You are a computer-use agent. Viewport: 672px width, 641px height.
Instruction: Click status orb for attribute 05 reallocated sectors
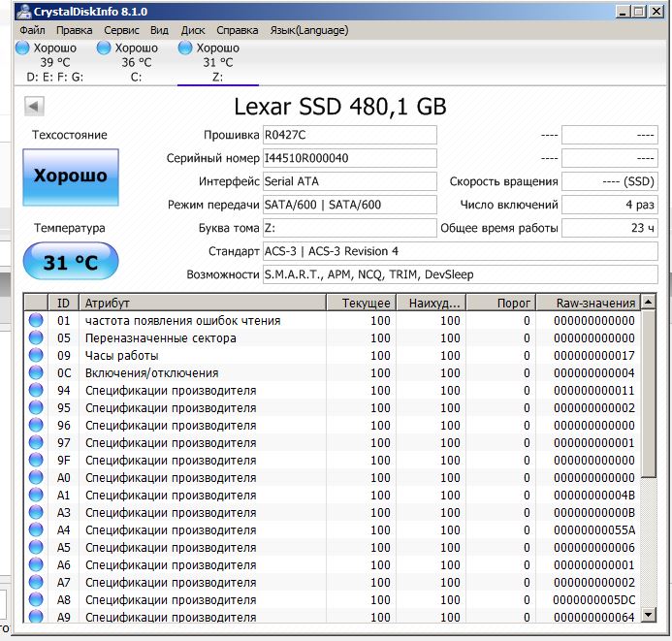point(36,337)
